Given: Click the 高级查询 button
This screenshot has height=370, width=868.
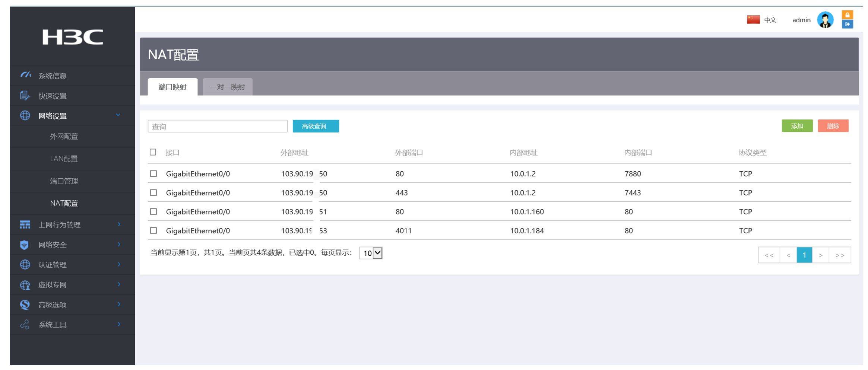Looking at the screenshot, I should [x=316, y=126].
